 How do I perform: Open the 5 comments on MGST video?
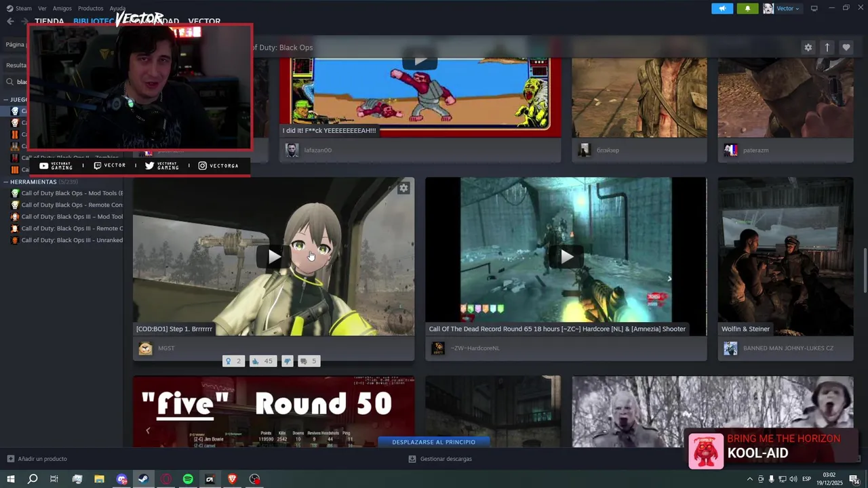coord(309,361)
